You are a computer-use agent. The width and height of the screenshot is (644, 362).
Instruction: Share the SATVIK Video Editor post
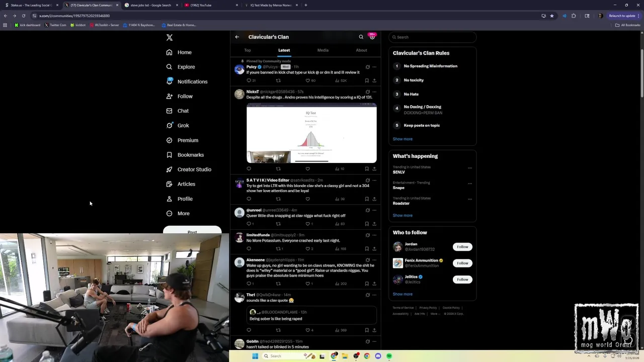pos(374,199)
